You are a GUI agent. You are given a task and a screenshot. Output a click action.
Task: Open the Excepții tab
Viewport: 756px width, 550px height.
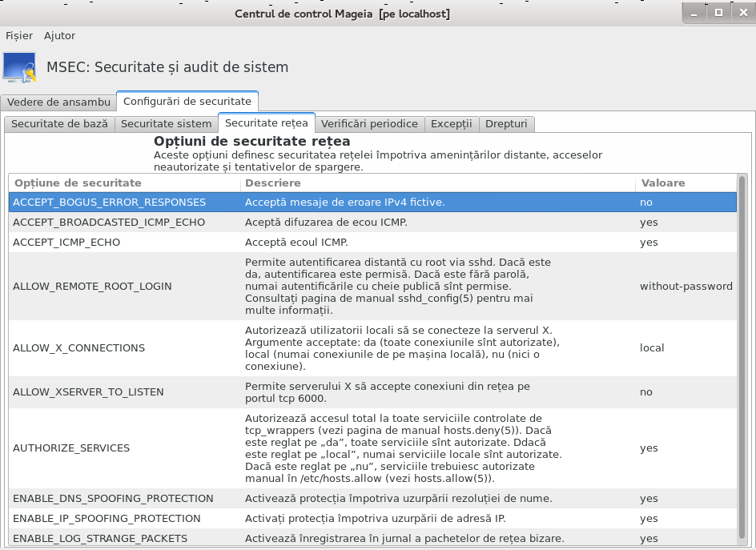[x=452, y=124]
